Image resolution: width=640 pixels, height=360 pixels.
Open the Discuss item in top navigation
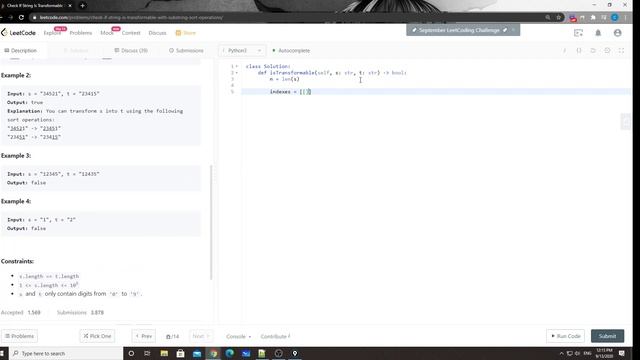click(158, 33)
